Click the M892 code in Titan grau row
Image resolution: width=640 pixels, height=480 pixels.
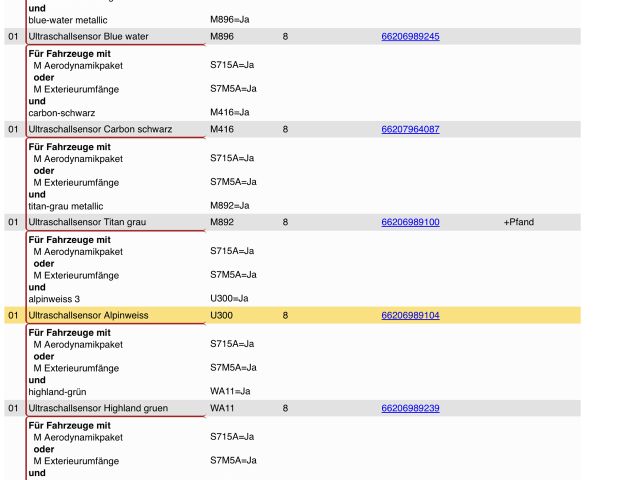(x=221, y=222)
